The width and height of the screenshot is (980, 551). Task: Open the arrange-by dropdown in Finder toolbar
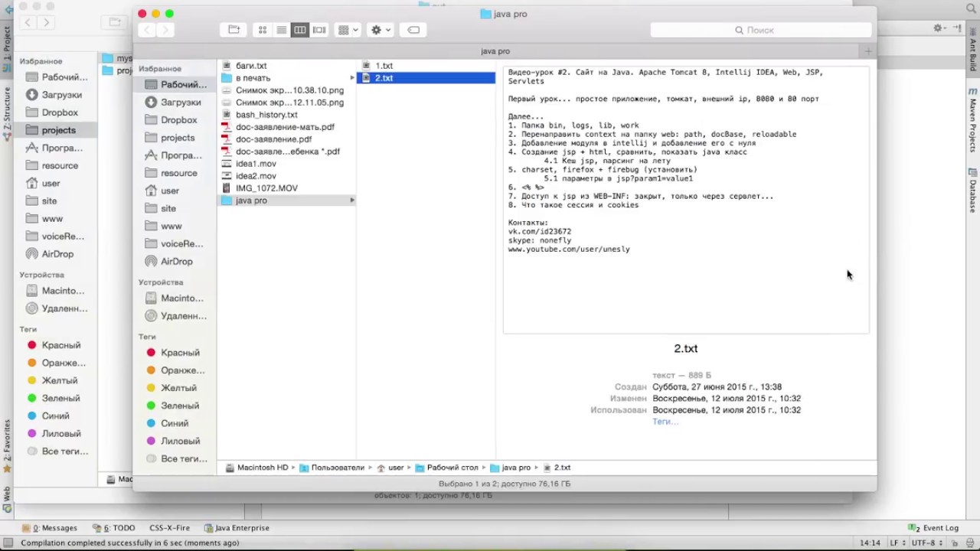coord(348,30)
